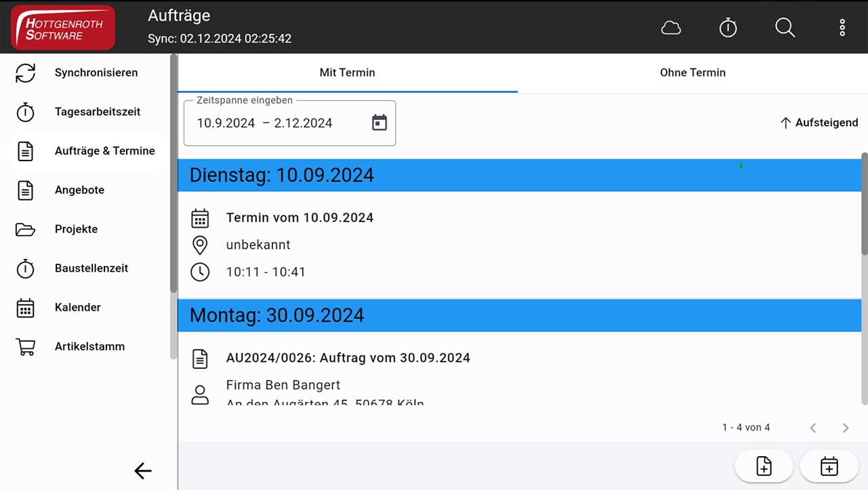Collapse sidebar using back arrow
Viewport: 868px width, 490px height.
click(x=142, y=471)
